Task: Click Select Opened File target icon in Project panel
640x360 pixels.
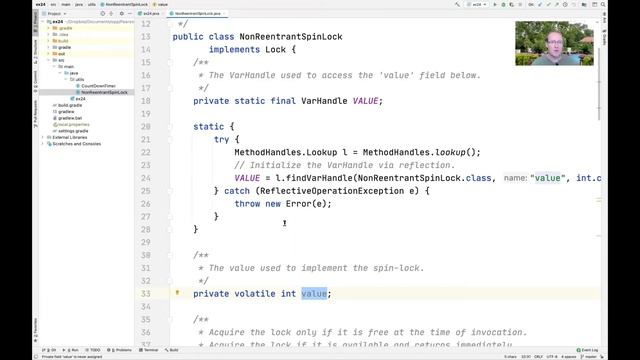Action: coord(102,13)
